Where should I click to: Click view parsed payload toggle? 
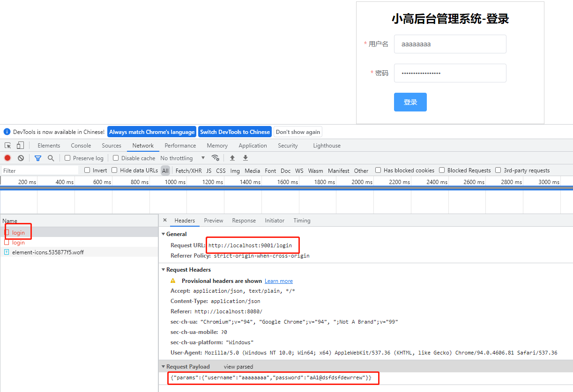point(238,367)
